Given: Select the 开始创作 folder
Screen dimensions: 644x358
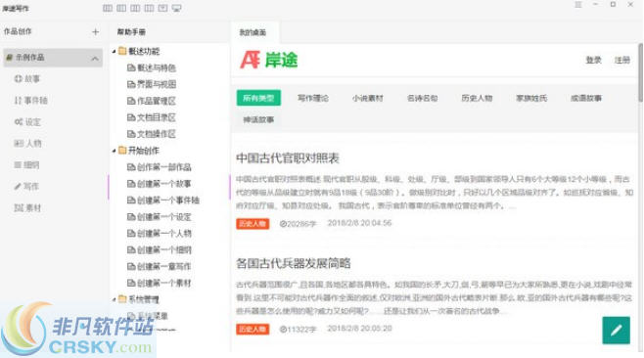Looking at the screenshot, I should coord(139,151).
